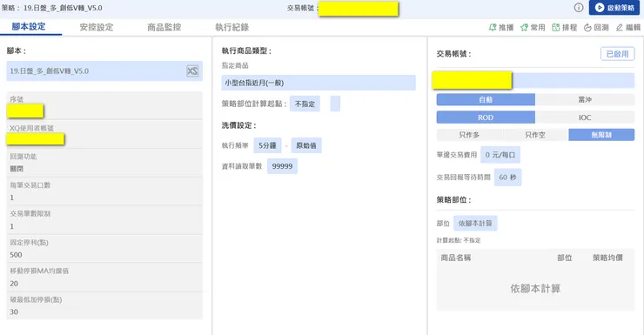The image size is (644, 335).
Task: Edit 資料讀取筆數 value 99999
Action: click(282, 166)
